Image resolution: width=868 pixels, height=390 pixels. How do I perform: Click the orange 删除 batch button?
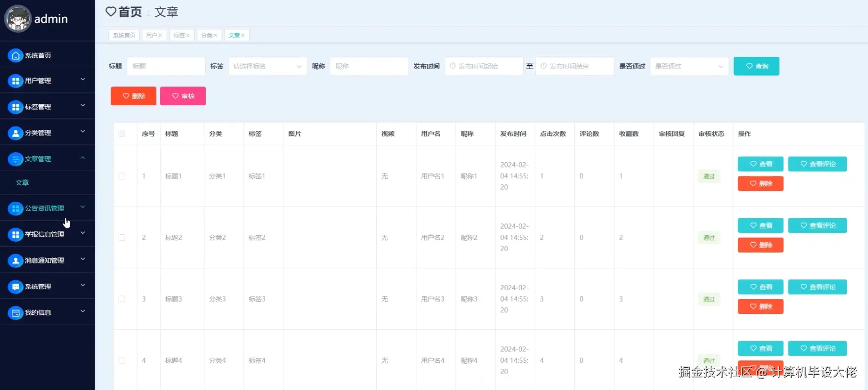click(x=134, y=96)
